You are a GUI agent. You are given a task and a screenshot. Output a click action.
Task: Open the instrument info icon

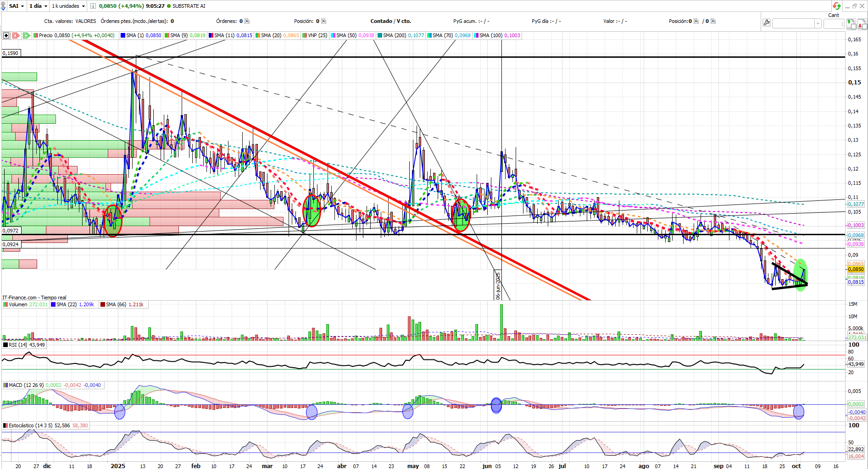pyautogui.click(x=93, y=6)
